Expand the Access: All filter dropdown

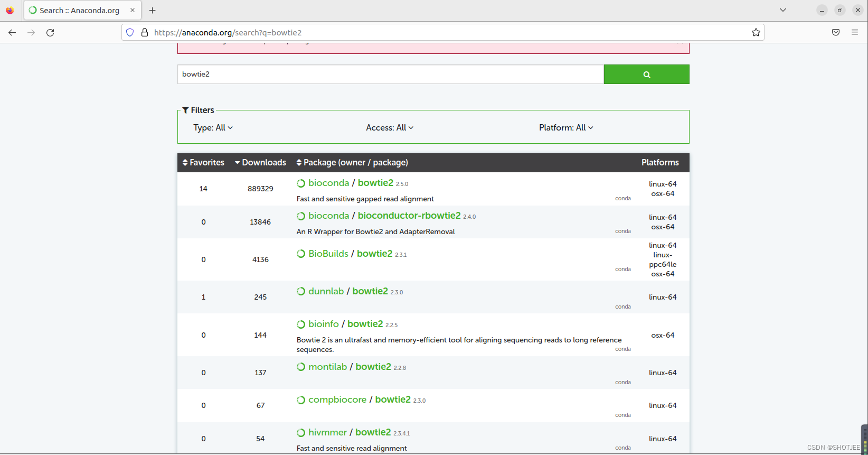[x=390, y=128]
